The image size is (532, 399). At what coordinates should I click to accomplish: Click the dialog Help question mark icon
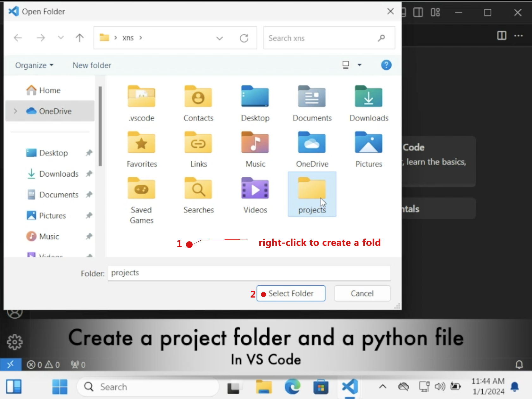click(x=386, y=65)
